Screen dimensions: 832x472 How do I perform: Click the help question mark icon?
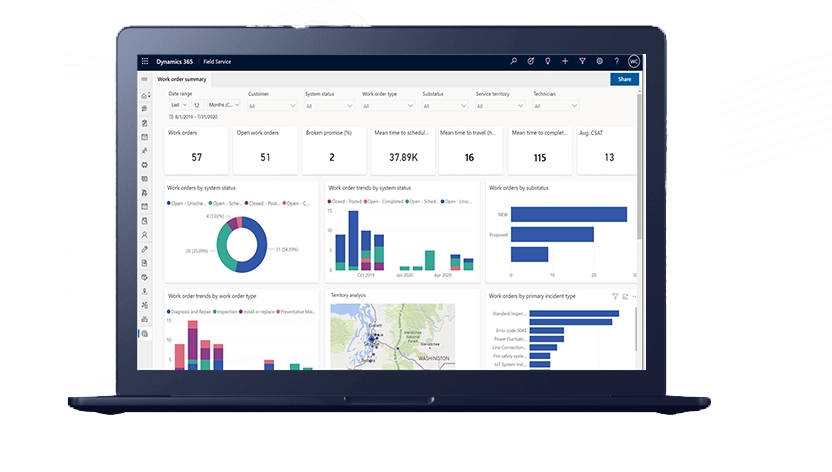tap(616, 61)
